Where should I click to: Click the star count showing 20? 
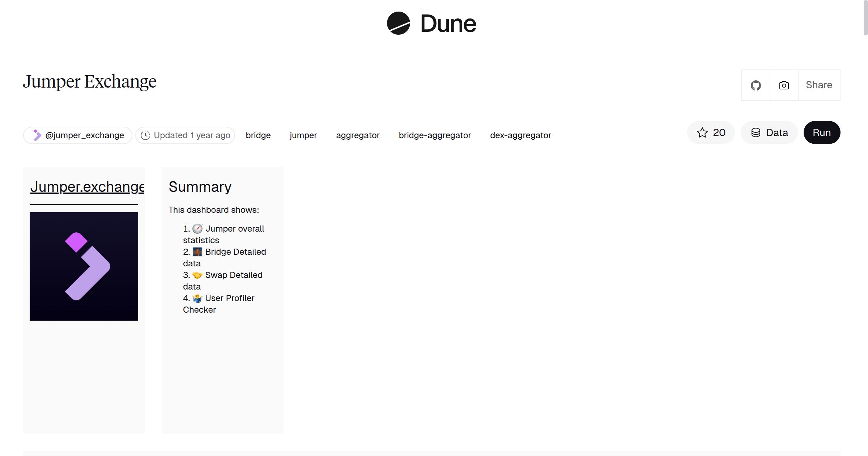click(x=719, y=132)
